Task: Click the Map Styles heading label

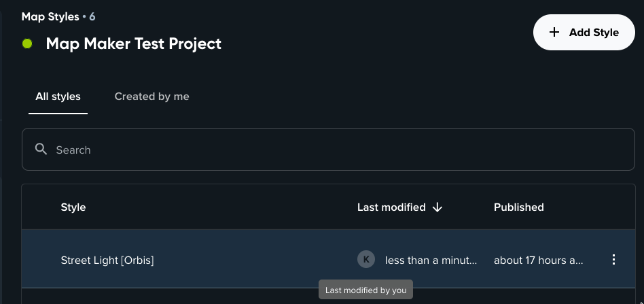Action: (x=50, y=16)
